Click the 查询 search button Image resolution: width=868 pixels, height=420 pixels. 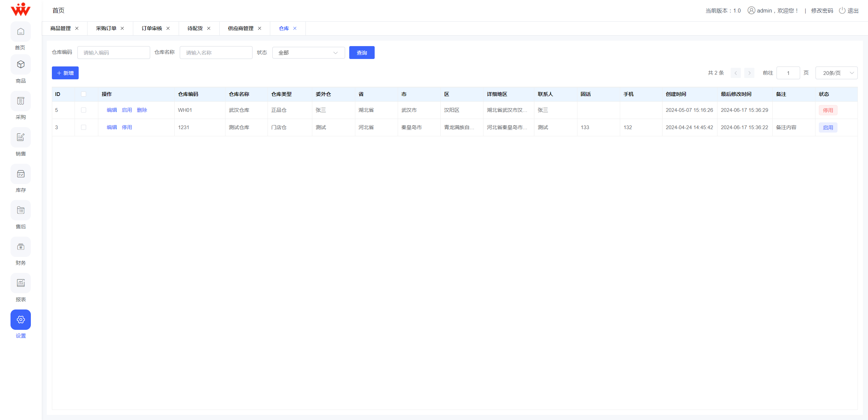(361, 53)
